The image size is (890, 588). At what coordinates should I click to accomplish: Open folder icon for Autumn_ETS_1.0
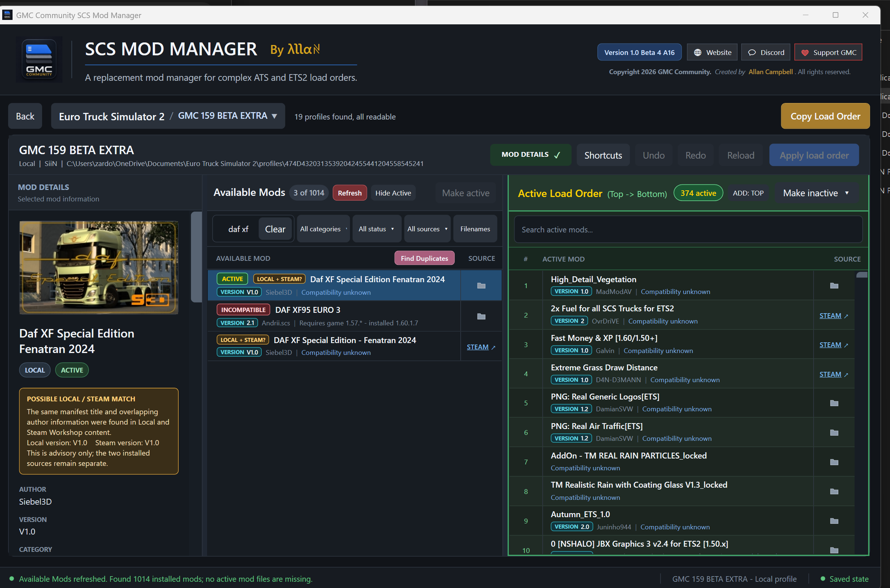[834, 521]
